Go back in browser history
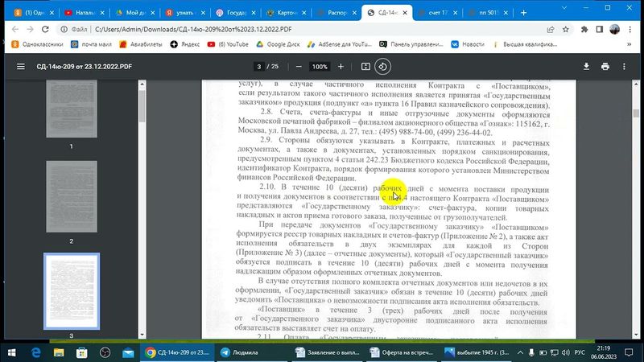Image resolution: width=644 pixels, height=362 pixels. pyautogui.click(x=15, y=29)
